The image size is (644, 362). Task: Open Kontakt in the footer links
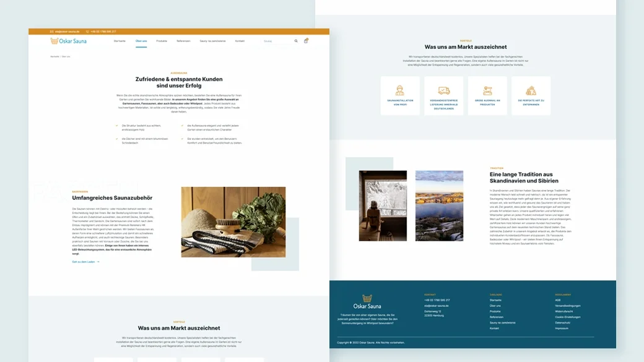tap(495, 329)
